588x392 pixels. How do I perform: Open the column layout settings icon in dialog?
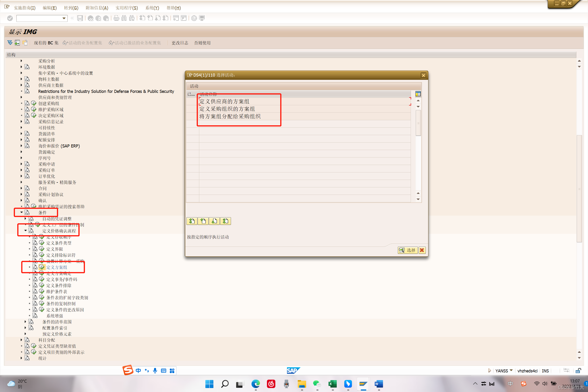coord(418,94)
